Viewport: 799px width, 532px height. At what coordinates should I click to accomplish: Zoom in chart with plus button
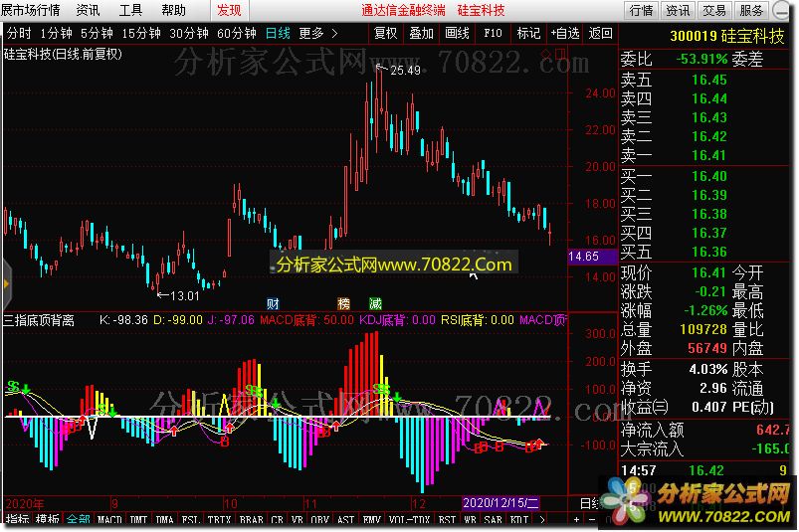pos(577,520)
